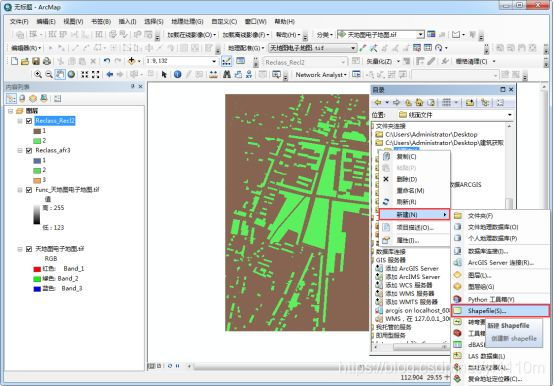Open the map scale dropdown
Viewport: 554px width, 386px height.
[x=214, y=61]
